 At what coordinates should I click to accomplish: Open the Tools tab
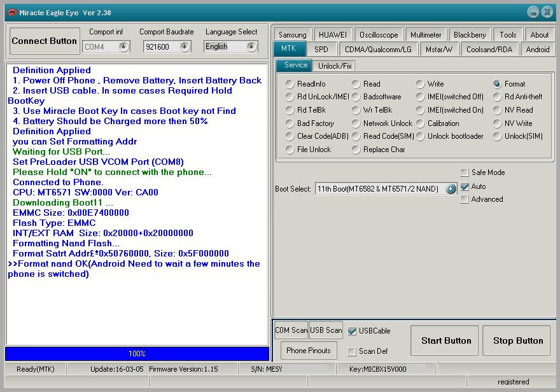coord(508,35)
